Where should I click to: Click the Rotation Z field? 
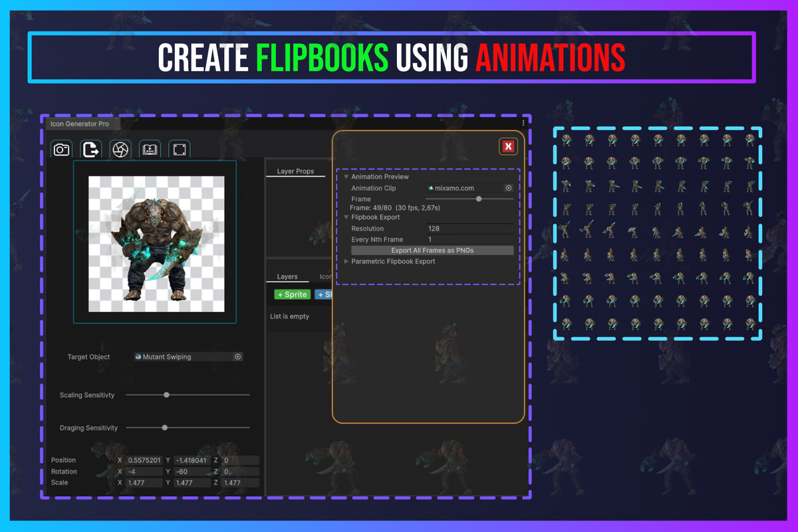(241, 471)
